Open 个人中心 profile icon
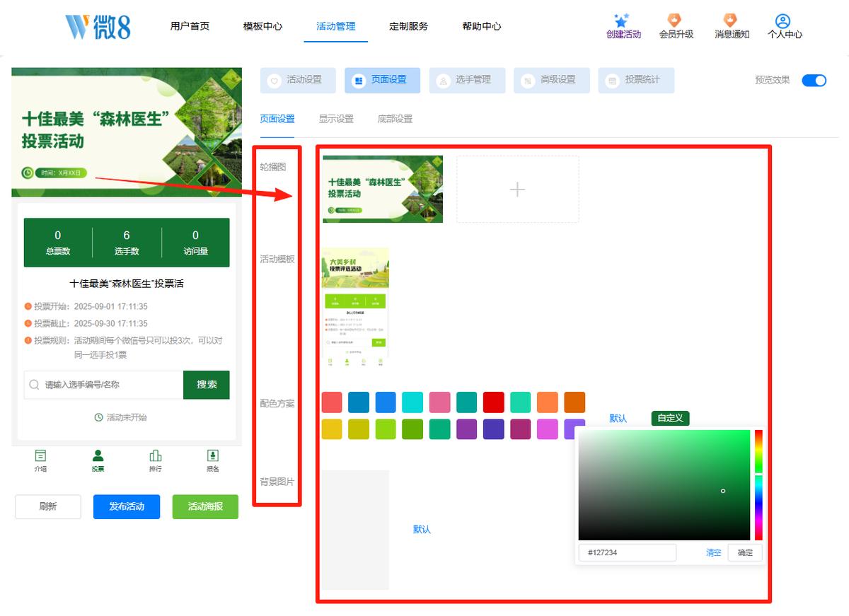Image resolution: width=849 pixels, height=616 pixels. pos(784,21)
